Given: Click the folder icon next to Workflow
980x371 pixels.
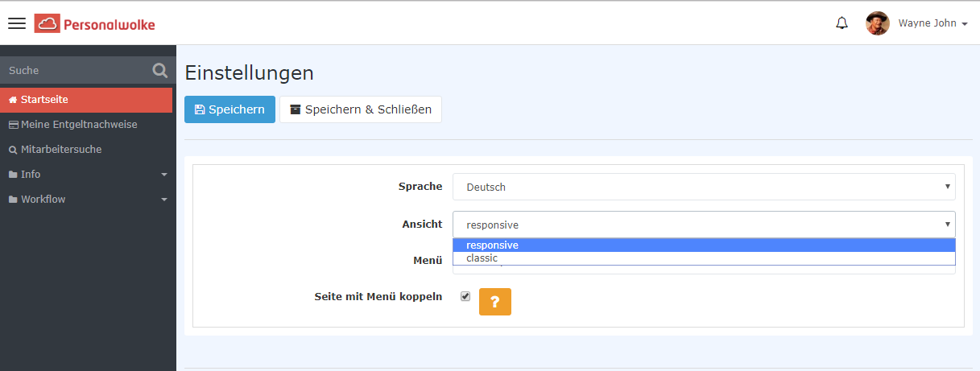Looking at the screenshot, I should (13, 200).
